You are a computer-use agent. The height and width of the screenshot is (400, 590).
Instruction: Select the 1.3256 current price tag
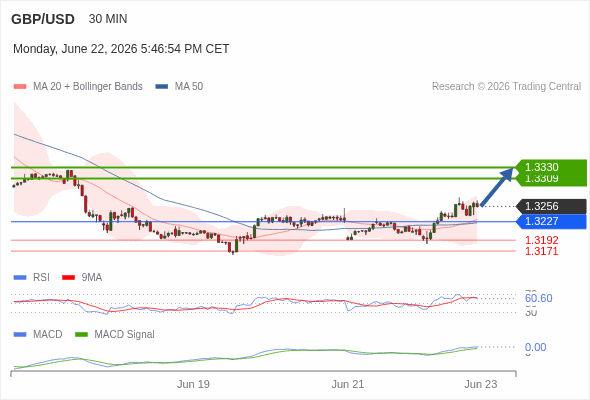[x=551, y=206]
